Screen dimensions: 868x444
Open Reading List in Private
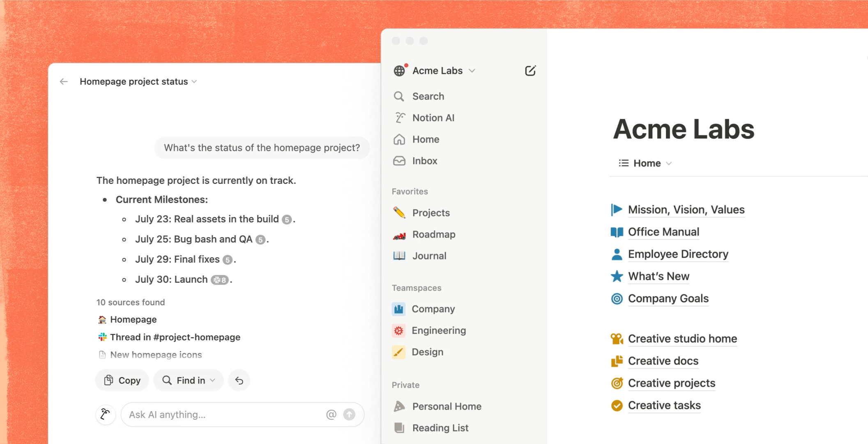[440, 428]
